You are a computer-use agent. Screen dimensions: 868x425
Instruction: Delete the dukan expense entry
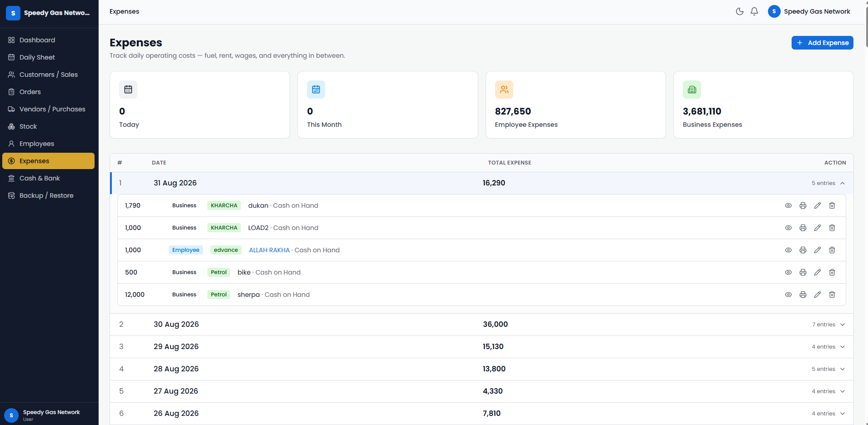pyautogui.click(x=832, y=205)
